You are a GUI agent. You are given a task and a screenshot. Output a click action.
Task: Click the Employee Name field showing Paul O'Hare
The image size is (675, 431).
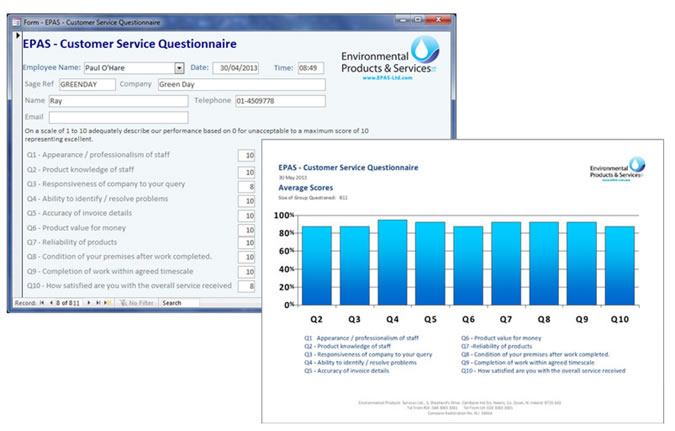130,68
